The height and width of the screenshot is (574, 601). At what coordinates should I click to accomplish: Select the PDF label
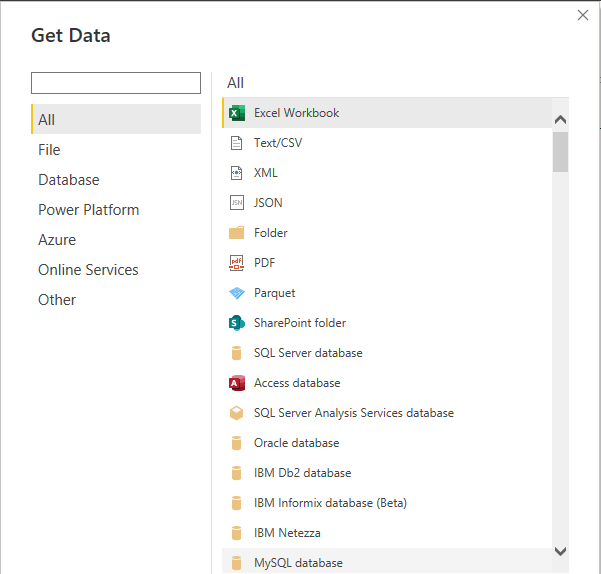(x=264, y=263)
